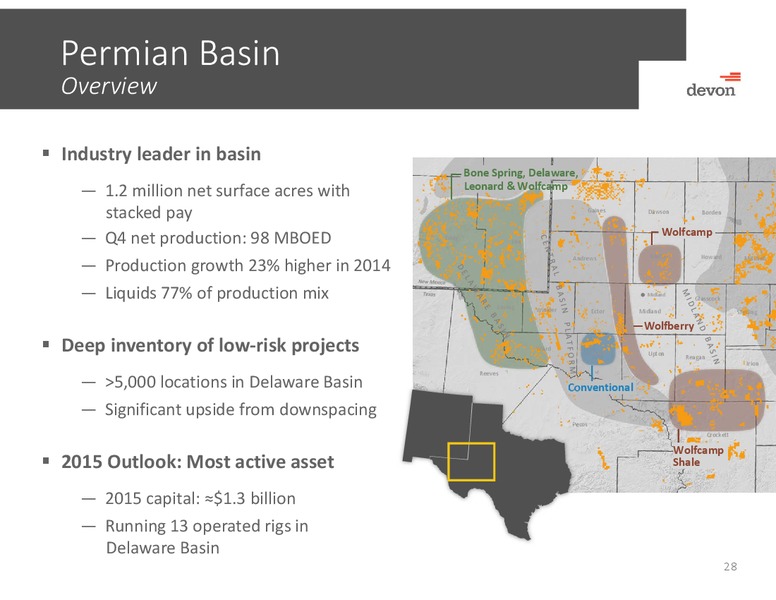The height and width of the screenshot is (600, 776).
Task: Click 'Q4 net production: 98 MBOED' line
Action: [218, 238]
